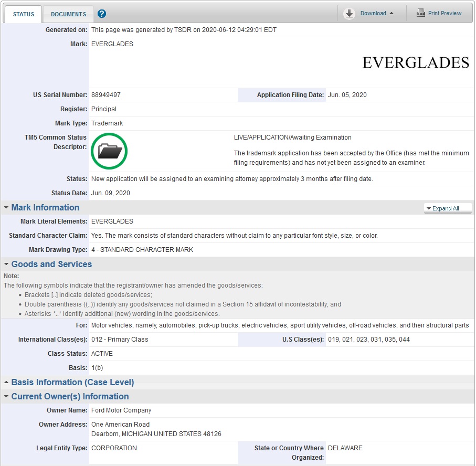Click the triangle icon beside Mark Information

tap(6, 208)
